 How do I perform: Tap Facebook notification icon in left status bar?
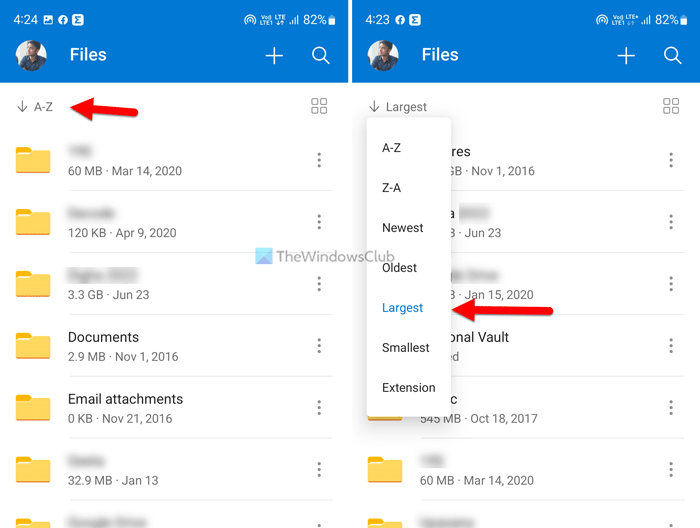63,20
